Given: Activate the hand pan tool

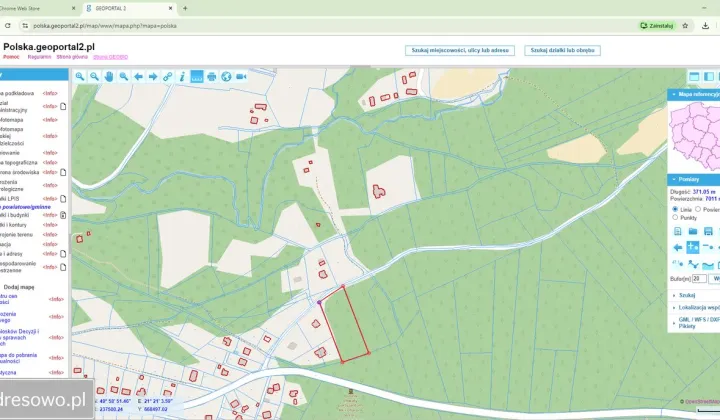Looking at the screenshot, I should [109, 77].
